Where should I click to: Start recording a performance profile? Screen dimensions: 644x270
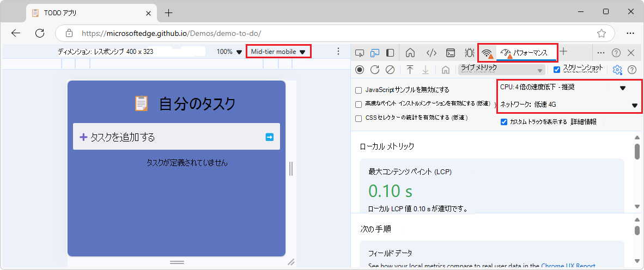pos(360,70)
